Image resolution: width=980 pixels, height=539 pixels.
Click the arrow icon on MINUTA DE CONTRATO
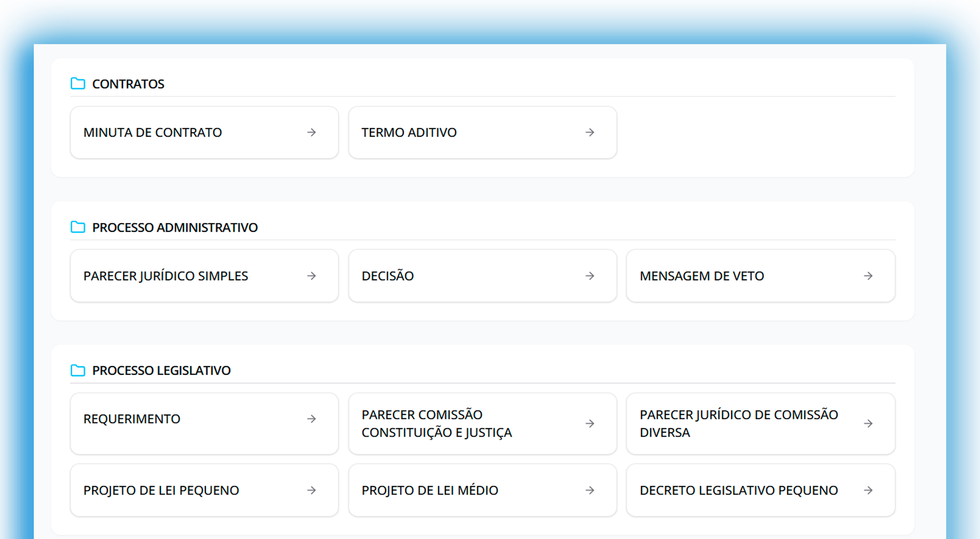[x=312, y=132]
